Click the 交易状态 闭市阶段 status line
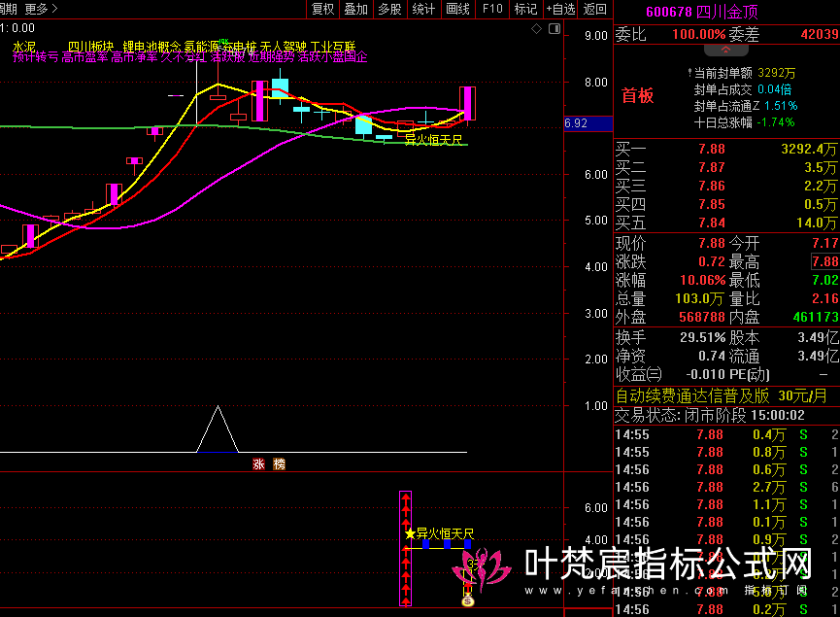 click(x=709, y=416)
